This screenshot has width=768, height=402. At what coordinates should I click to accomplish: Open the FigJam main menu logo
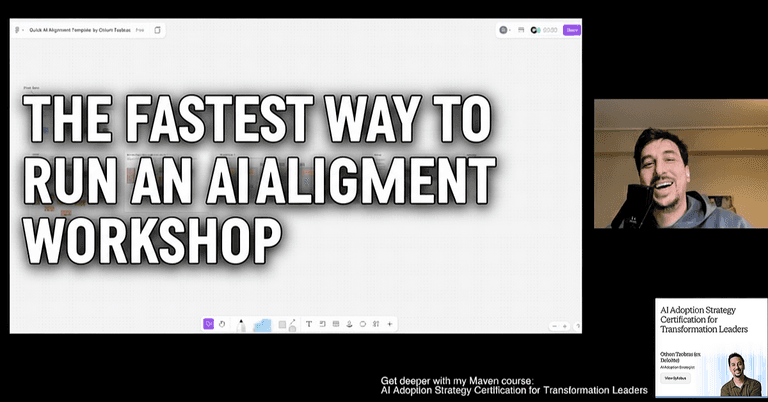[19, 30]
